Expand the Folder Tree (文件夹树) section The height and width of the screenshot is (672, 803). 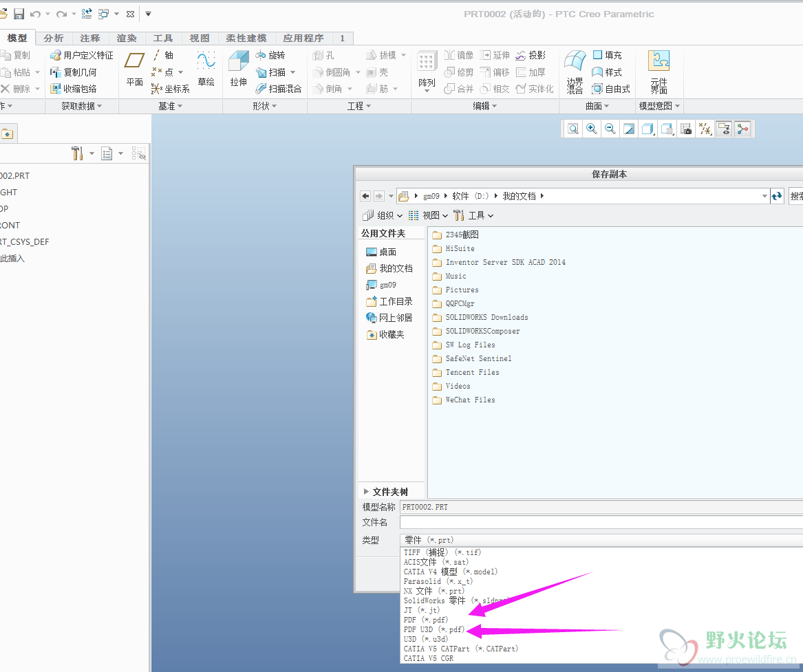click(x=385, y=492)
